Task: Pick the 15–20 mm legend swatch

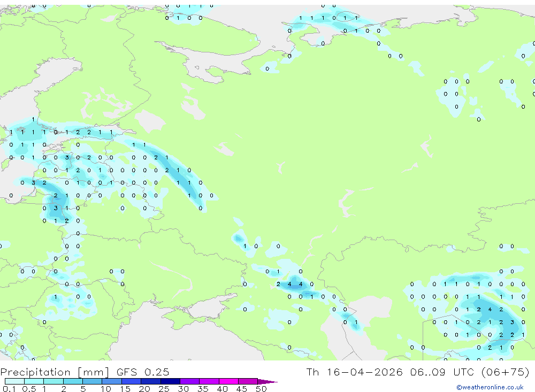Action: click(132, 381)
